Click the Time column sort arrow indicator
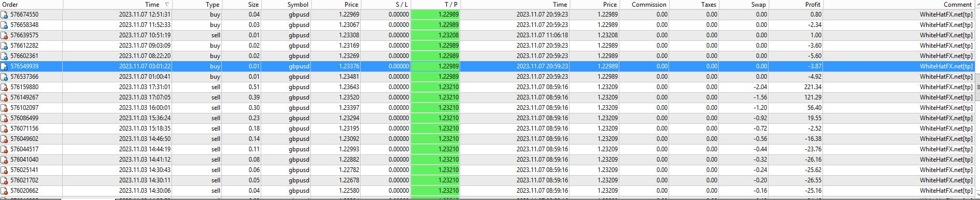 167,5
